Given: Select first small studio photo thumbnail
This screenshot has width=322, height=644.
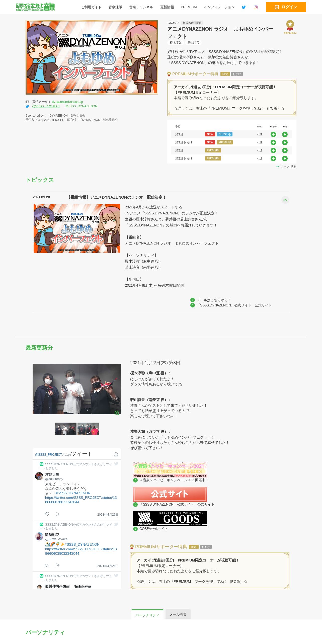Looking at the screenshot, I should pyautogui.click(x=66, y=429).
